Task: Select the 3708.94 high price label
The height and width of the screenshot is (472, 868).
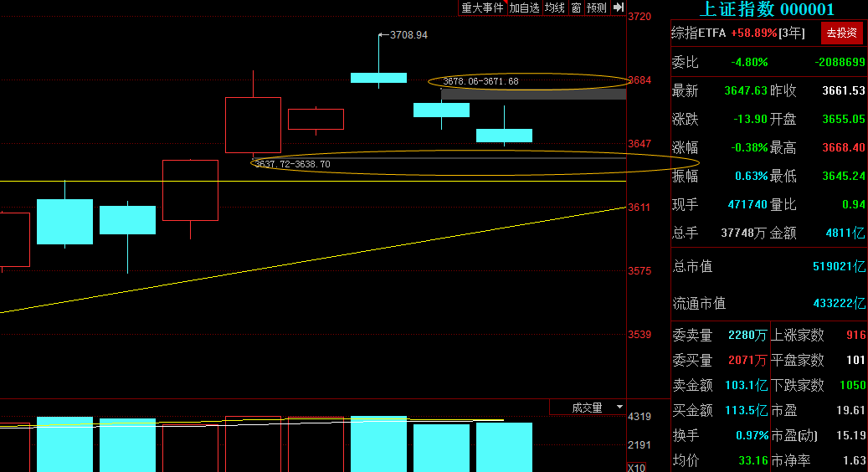Action: click(408, 35)
